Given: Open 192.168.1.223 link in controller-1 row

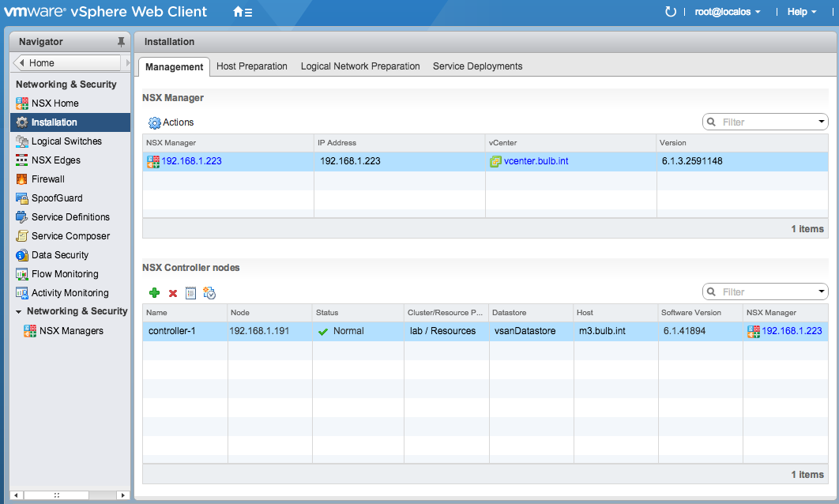Looking at the screenshot, I should [x=792, y=331].
